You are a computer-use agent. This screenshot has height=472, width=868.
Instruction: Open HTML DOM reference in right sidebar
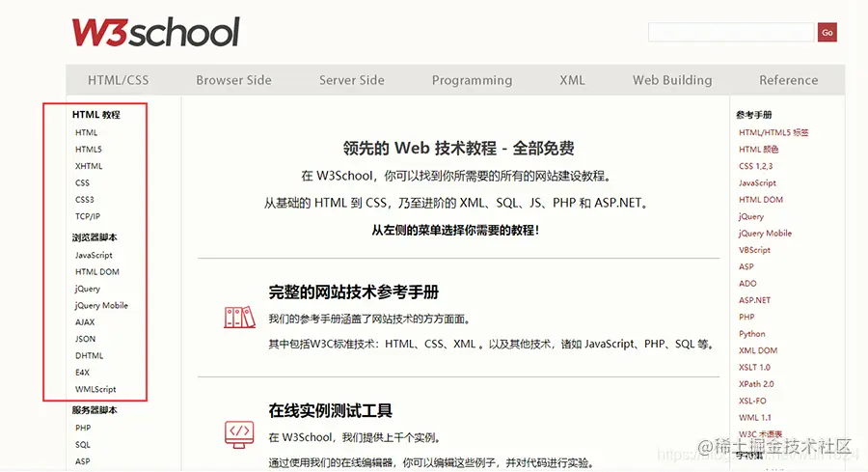(761, 200)
